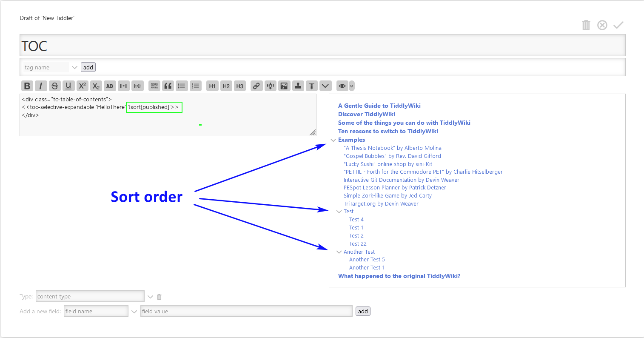The image size is (644, 338).
Task: Click add next to tag name
Action: tap(88, 67)
